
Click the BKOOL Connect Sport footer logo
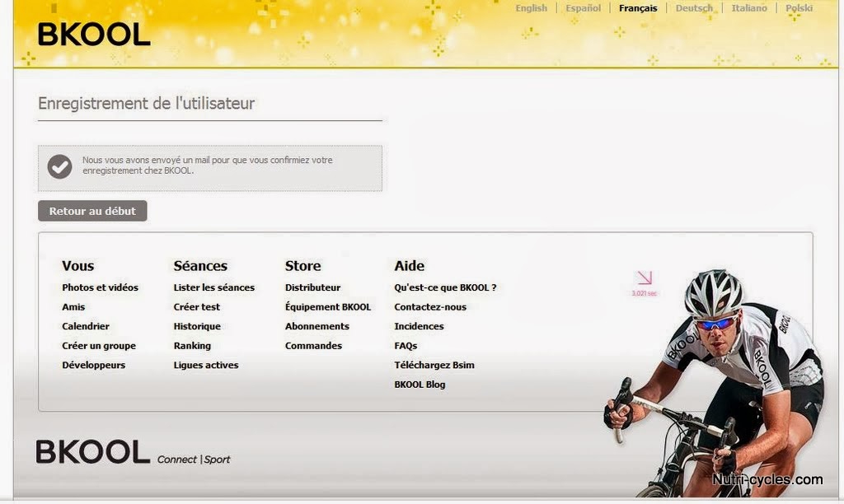point(133,452)
